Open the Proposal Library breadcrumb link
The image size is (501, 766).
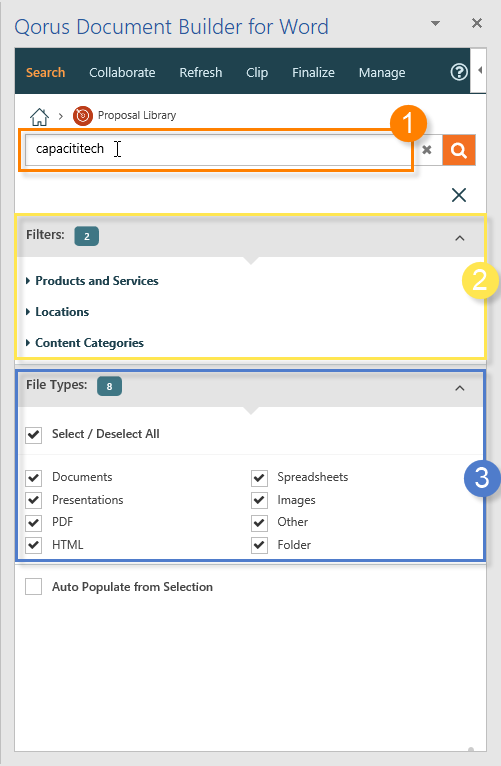point(137,115)
